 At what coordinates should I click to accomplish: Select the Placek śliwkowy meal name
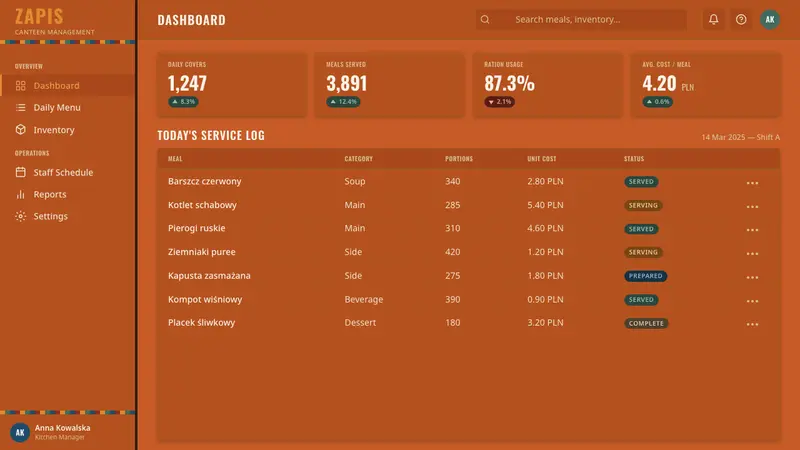coord(202,322)
